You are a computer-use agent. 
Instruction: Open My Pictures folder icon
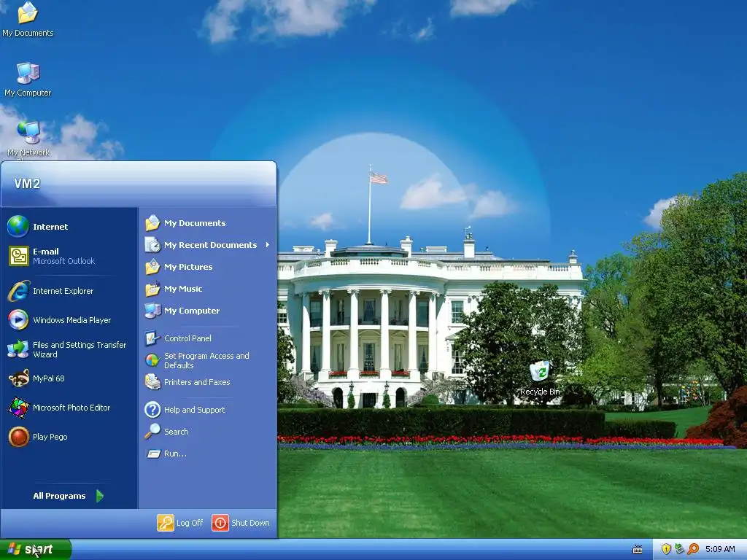coord(152,267)
